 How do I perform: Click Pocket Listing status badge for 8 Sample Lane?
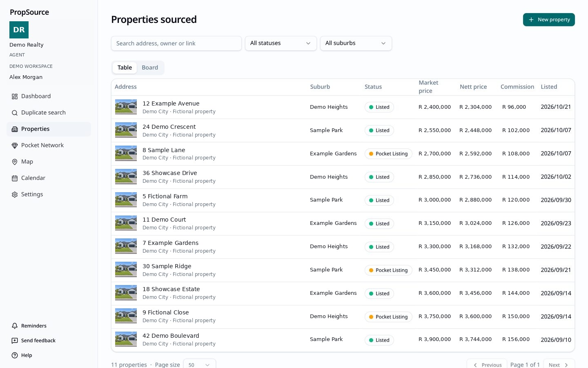point(388,154)
